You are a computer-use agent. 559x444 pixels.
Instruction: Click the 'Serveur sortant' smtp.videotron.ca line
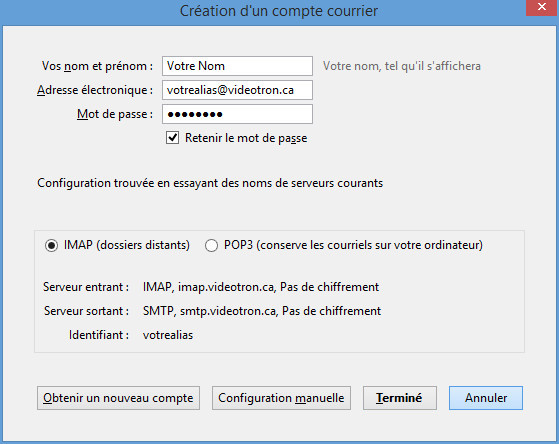(x=262, y=311)
